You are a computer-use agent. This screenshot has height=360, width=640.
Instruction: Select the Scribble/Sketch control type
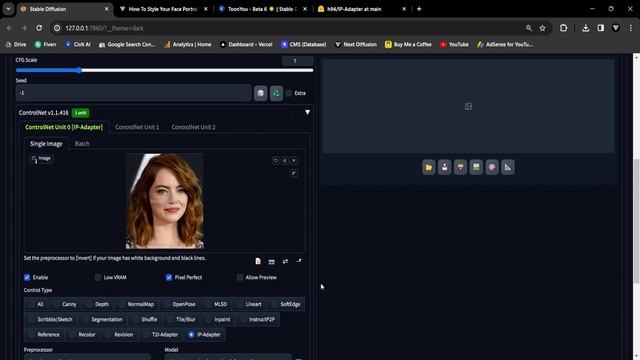coord(51,320)
